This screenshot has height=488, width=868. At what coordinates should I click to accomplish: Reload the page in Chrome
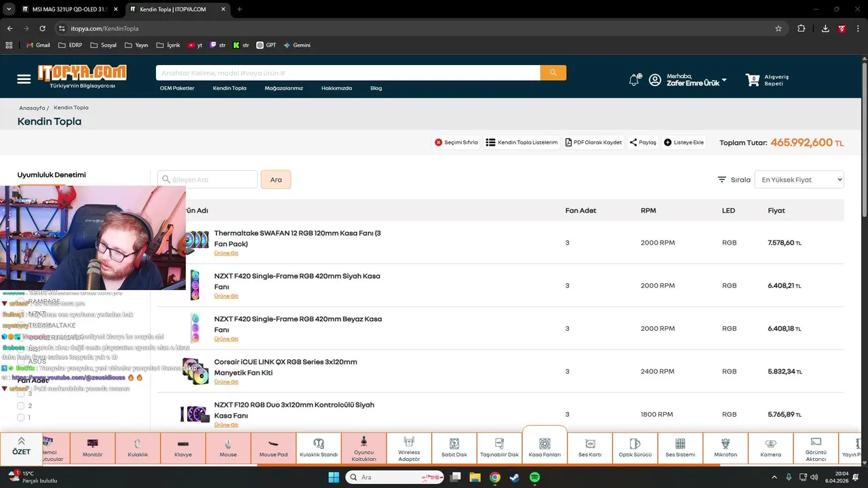click(42, 28)
